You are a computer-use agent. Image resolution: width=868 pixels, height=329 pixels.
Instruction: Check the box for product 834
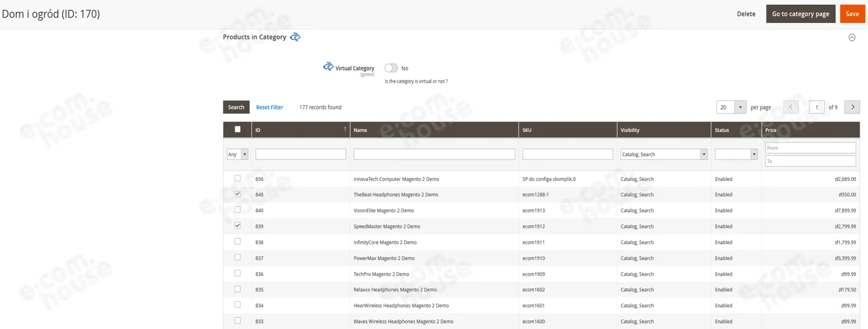pyautogui.click(x=238, y=305)
